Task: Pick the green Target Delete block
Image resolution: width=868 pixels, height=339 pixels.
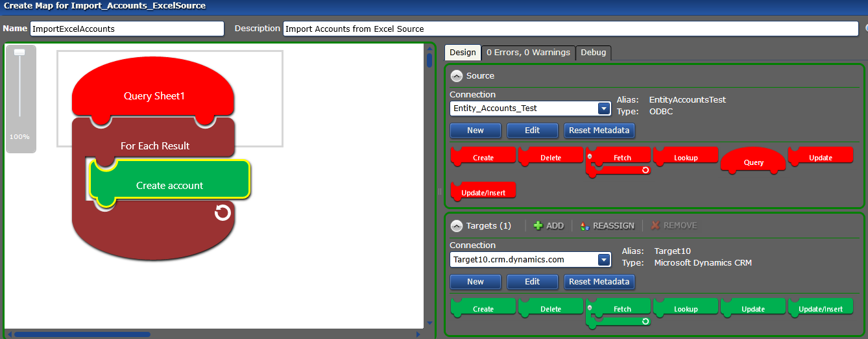Action: coord(551,308)
